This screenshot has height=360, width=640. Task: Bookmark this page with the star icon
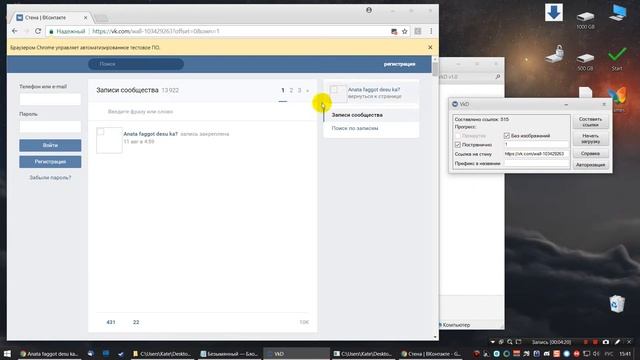404,31
